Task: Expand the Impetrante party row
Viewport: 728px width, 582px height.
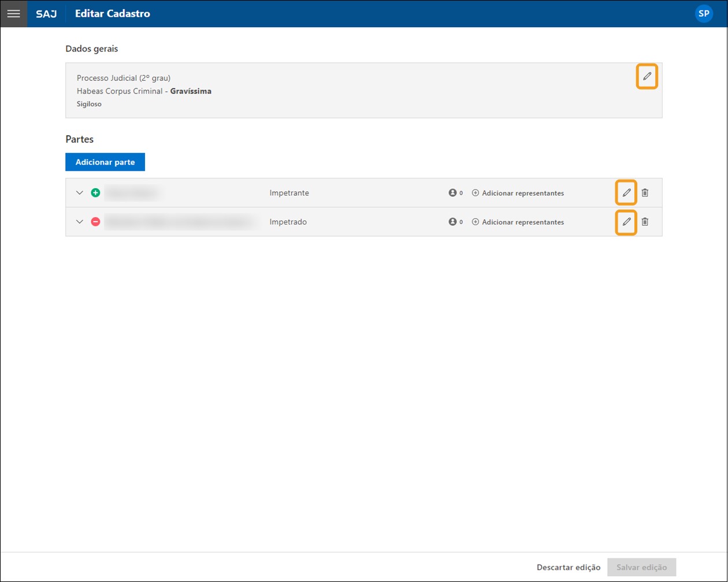Action: 80,193
